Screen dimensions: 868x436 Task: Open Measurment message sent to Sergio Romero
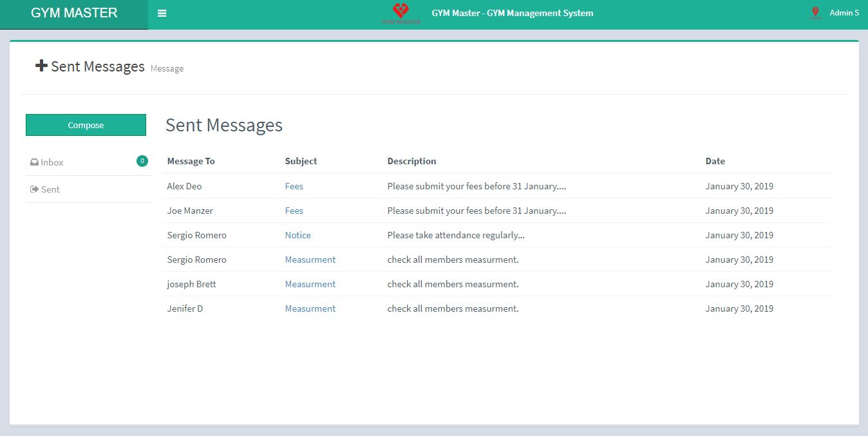(310, 260)
